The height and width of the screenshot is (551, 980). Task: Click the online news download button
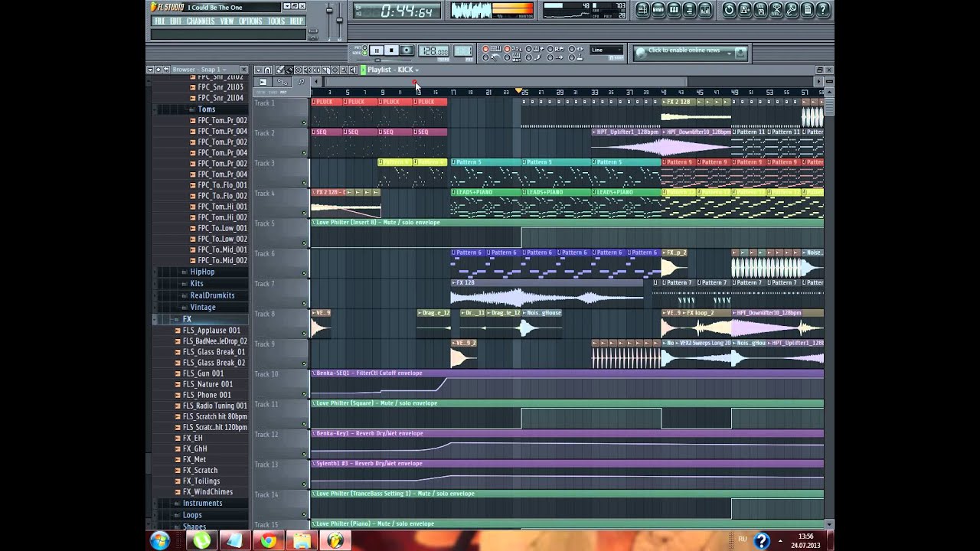click(x=740, y=52)
